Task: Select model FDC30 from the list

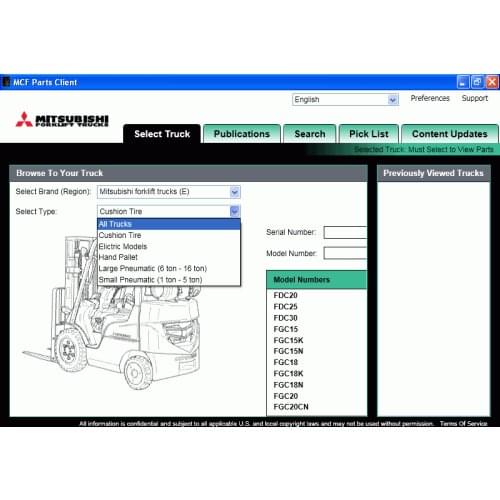Action: (285, 318)
